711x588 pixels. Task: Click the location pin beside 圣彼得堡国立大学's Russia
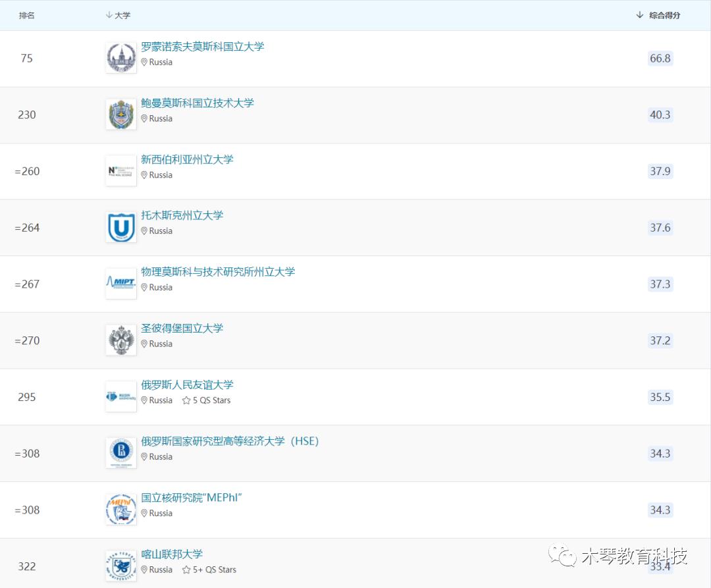(x=144, y=344)
